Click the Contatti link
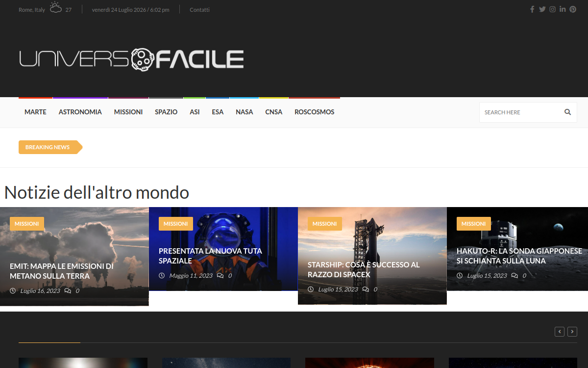 point(199,10)
